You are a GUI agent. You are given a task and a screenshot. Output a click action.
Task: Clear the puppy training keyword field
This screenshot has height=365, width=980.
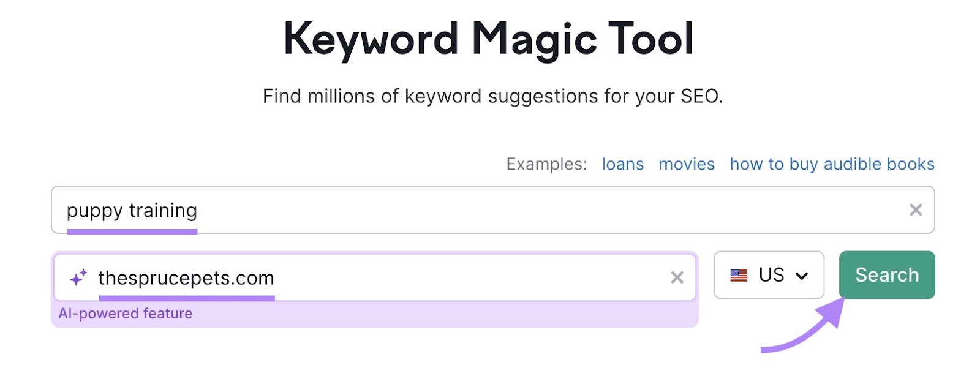(916, 210)
